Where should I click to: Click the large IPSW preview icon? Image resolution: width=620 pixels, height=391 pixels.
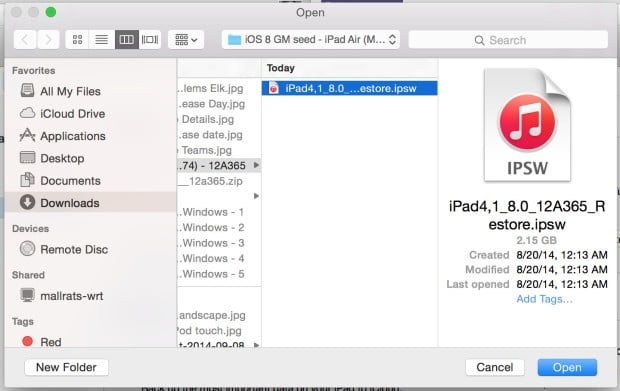coord(527,125)
